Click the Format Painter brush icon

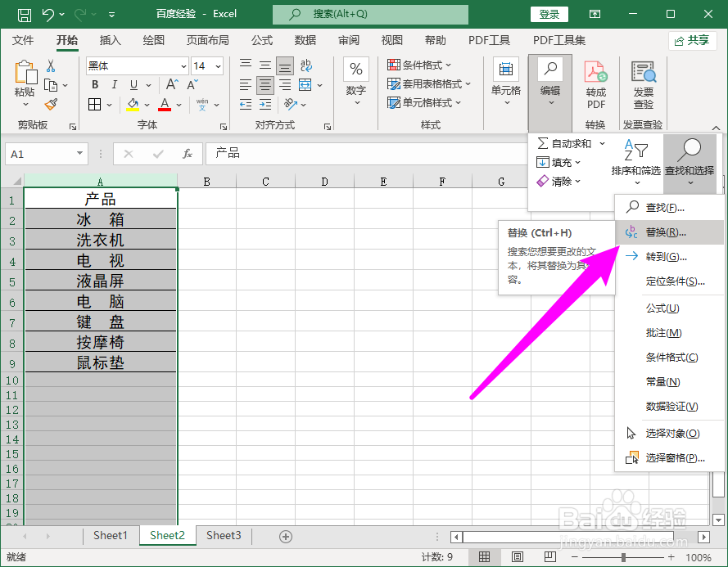(51, 105)
